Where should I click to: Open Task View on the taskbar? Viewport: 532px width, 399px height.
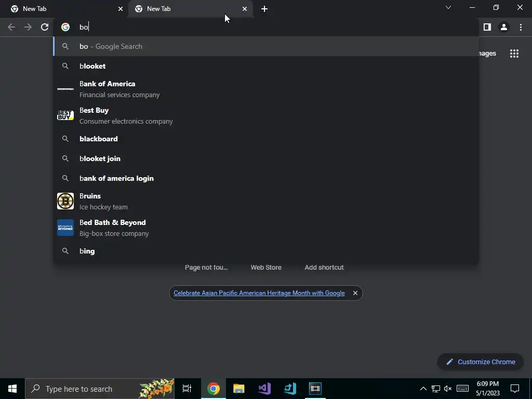tap(187, 389)
